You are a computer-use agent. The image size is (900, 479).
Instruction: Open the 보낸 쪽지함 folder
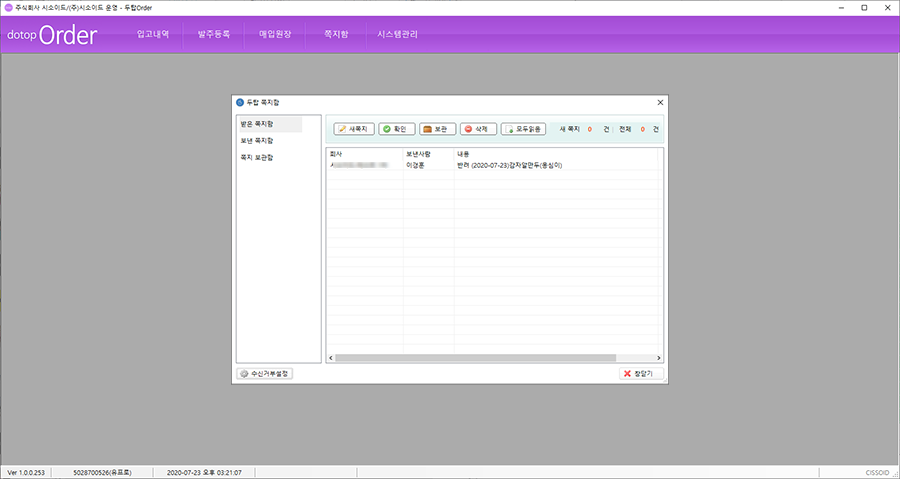tap(269, 141)
